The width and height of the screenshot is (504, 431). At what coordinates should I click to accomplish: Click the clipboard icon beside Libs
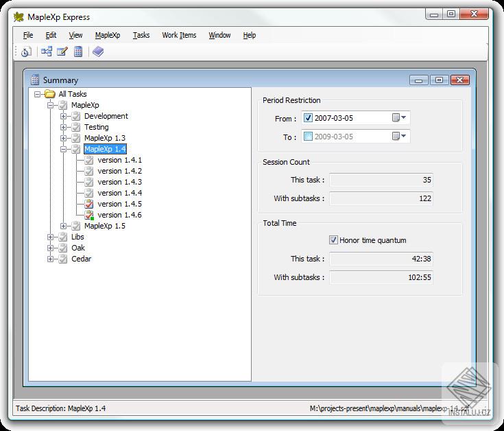tap(63, 237)
